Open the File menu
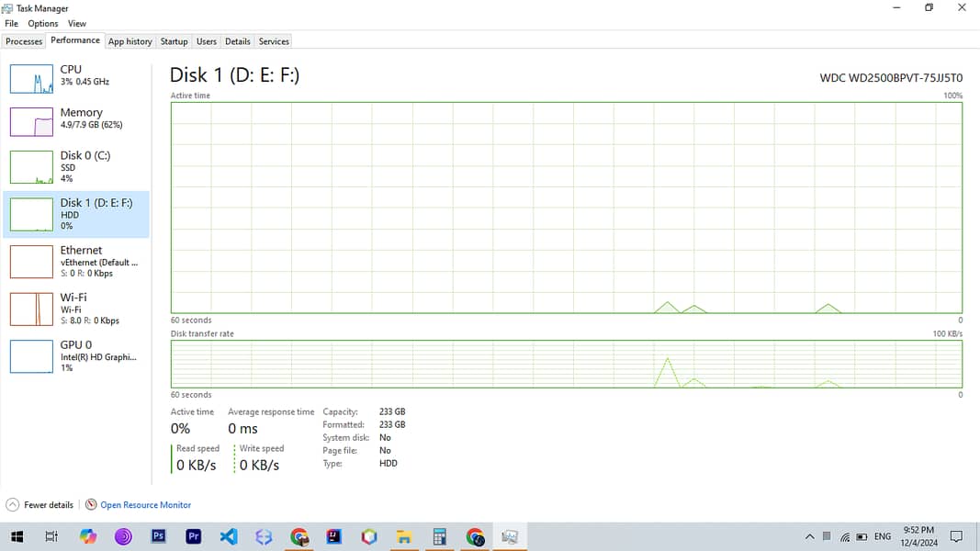980x551 pixels. (11, 24)
